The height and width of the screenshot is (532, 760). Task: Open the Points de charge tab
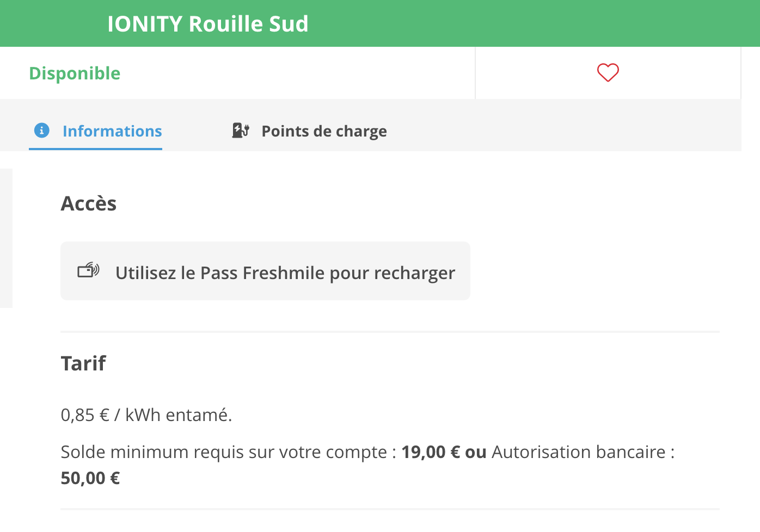(x=309, y=131)
